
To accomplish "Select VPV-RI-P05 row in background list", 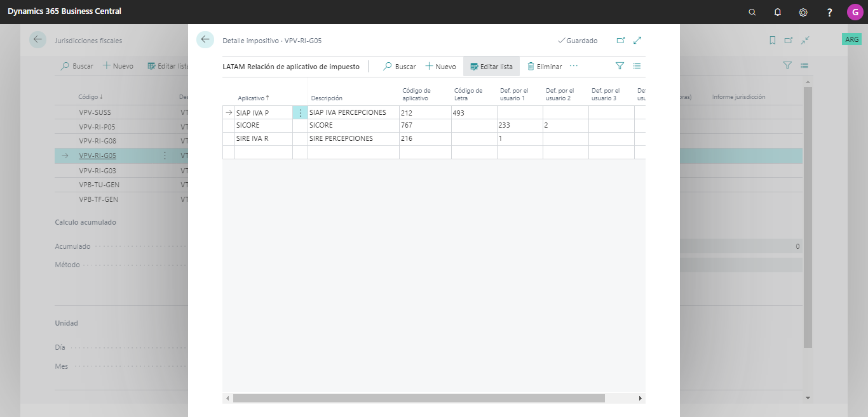I will click(x=97, y=126).
